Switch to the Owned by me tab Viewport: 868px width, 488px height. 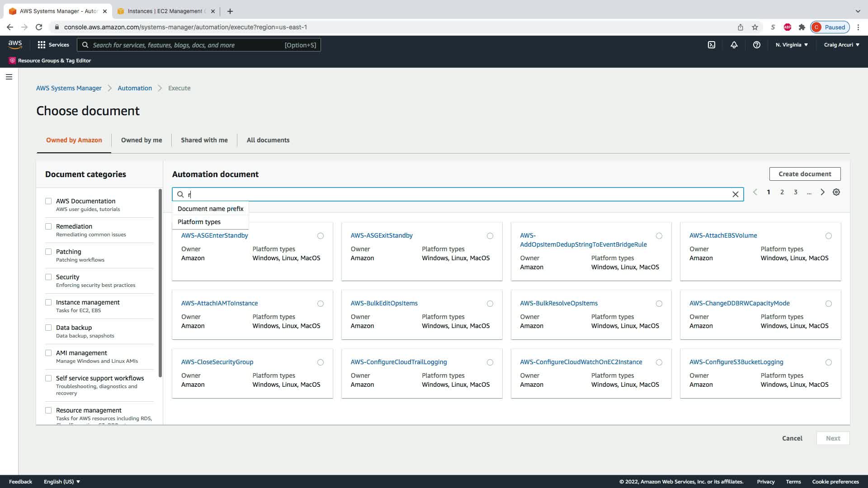pos(142,140)
